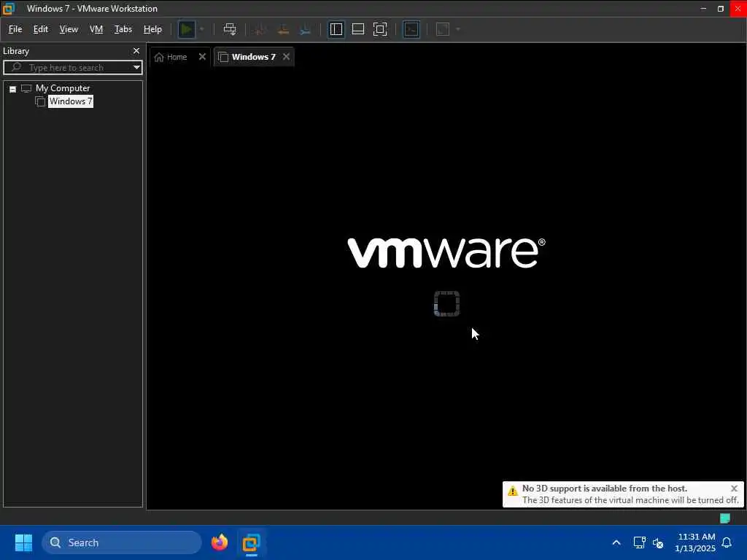Screen dimensions: 747x560
Task: Click the green status bar device icon
Action: click(725, 518)
